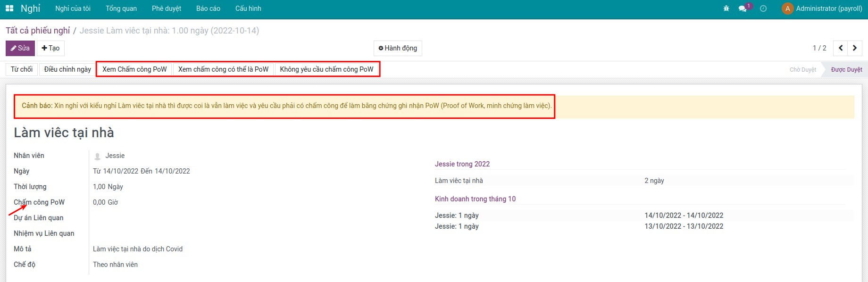Click the Từ chối button
Screen dimensions: 868x282
[22, 69]
